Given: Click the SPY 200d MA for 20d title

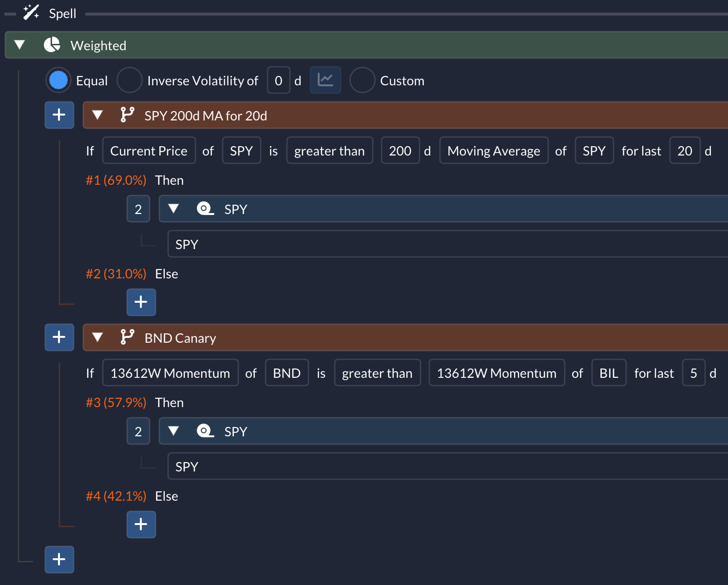Looking at the screenshot, I should point(206,116).
